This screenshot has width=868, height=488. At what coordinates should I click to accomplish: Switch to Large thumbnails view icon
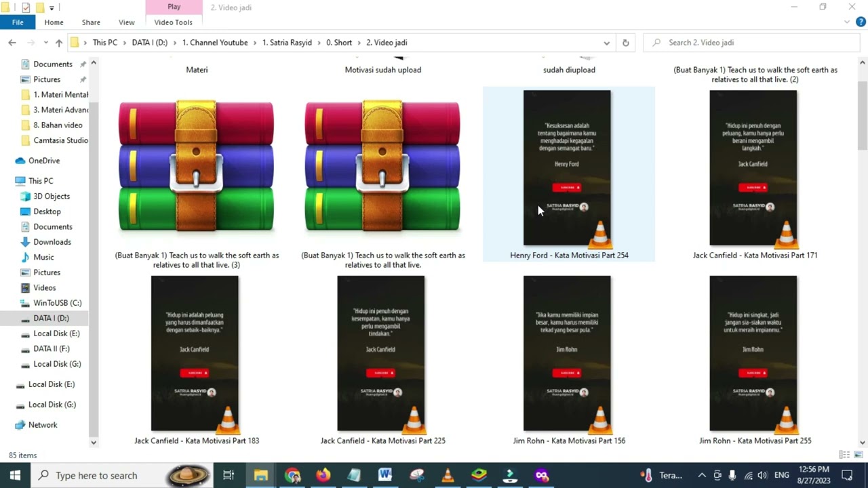(x=859, y=455)
